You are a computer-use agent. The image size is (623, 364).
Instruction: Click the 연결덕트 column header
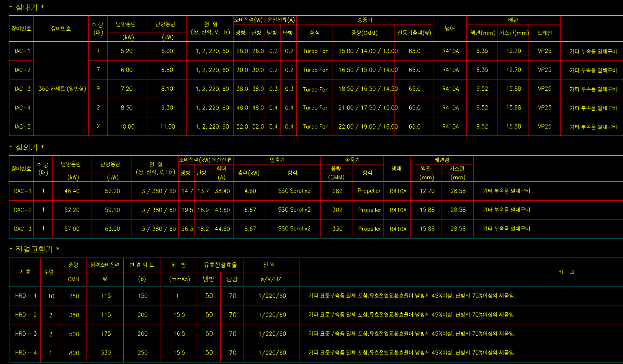(142, 265)
